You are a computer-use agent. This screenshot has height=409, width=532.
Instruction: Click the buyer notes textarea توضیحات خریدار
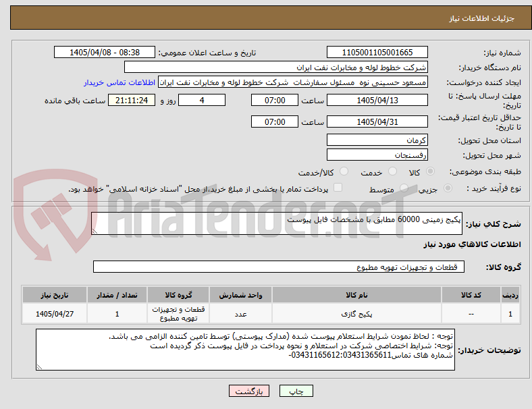pyautogui.click(x=245, y=350)
